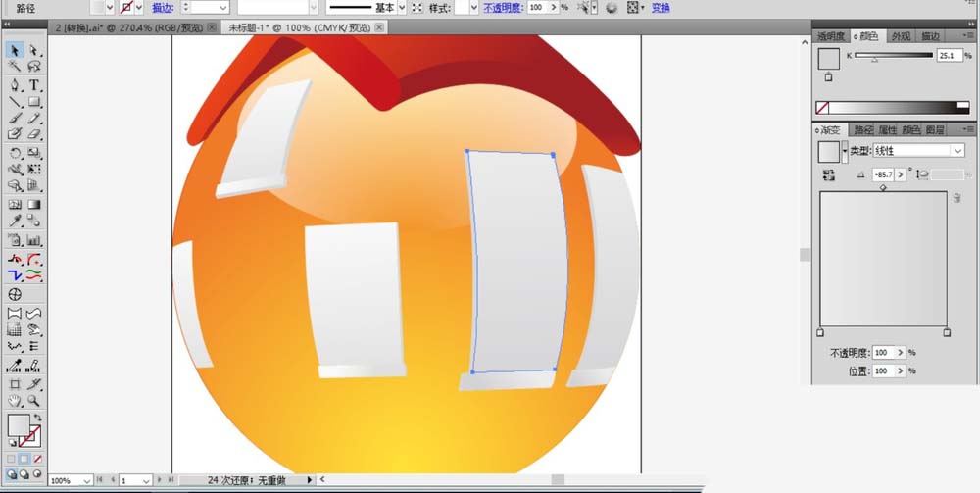Select the Selection (black arrow) tool
Screen dimensions: 980x493
(15, 51)
